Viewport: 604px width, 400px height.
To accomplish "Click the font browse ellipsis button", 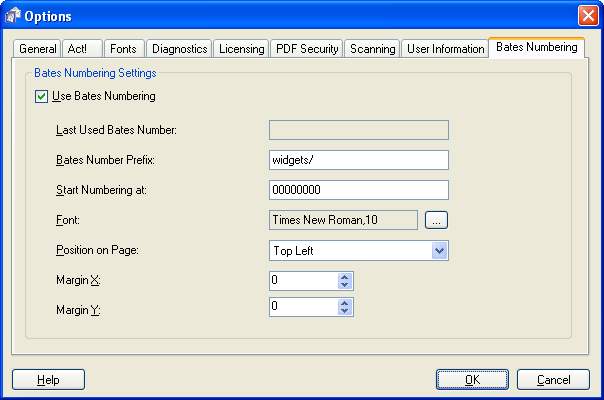I will click(436, 220).
